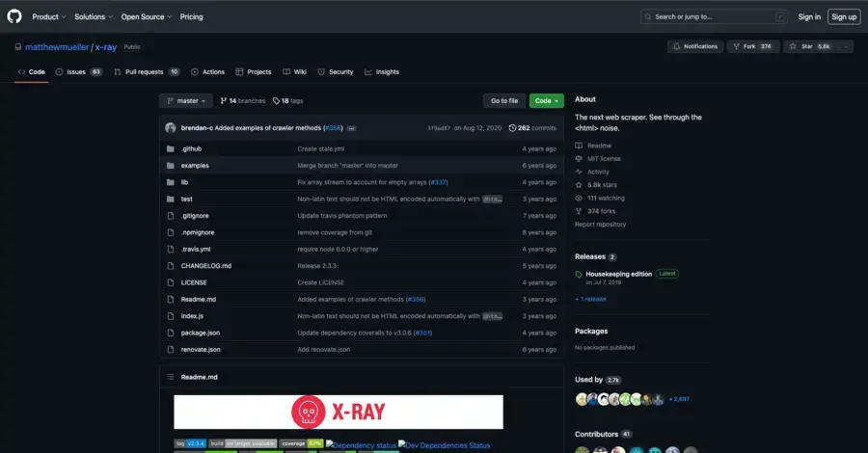Open the Open Source dropdown menu
Image resolution: width=868 pixels, height=453 pixels.
147,16
